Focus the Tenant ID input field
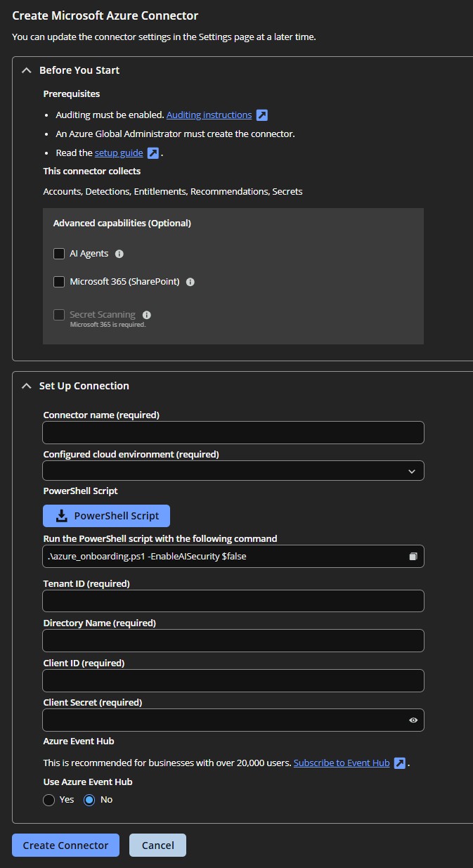Viewport: 473px width, 868px height. coord(233,601)
